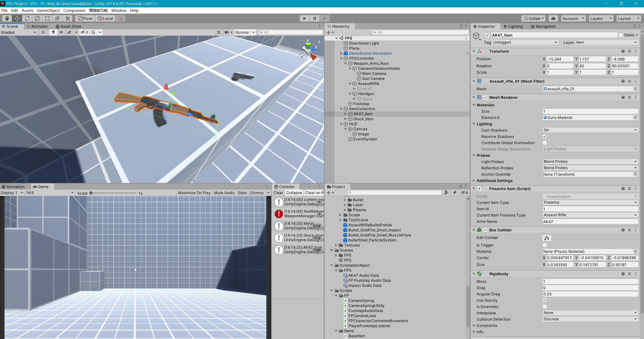This screenshot has width=644, height=339.
Task: Select the Scale tool
Action: (37, 18)
